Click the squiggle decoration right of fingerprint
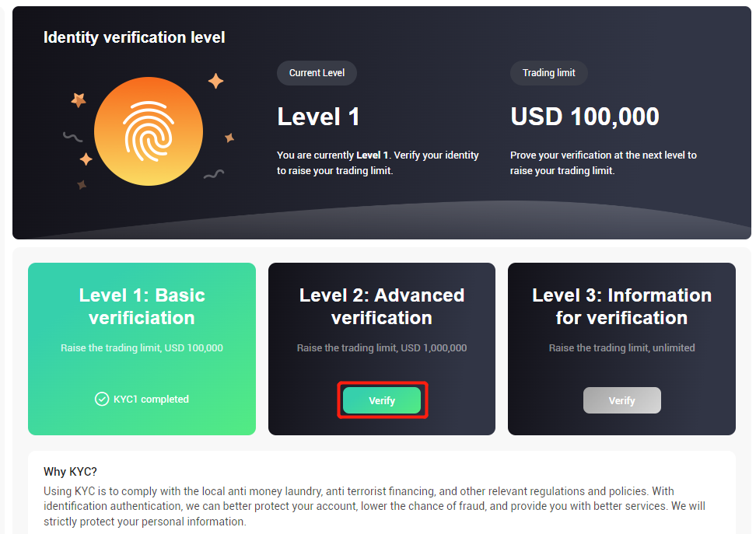 214,174
